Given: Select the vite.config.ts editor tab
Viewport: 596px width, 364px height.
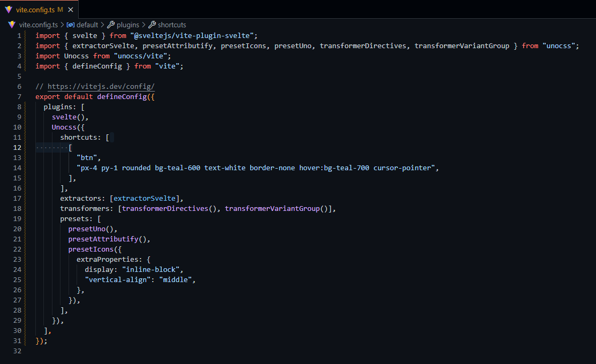Looking at the screenshot, I should click(x=36, y=9).
